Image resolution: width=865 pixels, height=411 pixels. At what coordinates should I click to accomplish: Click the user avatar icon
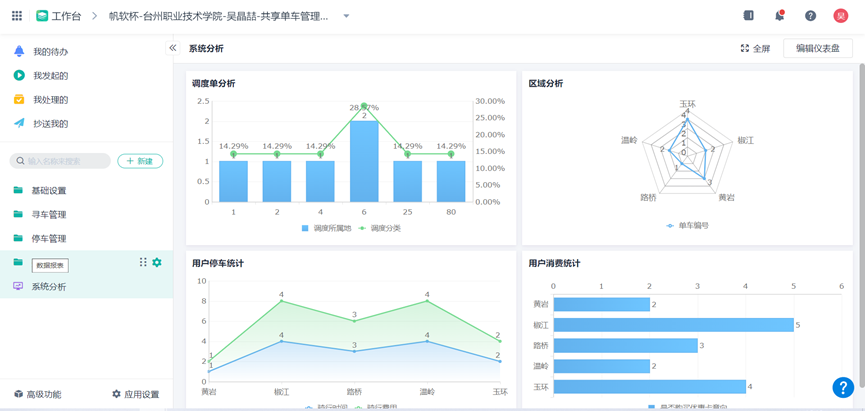841,16
